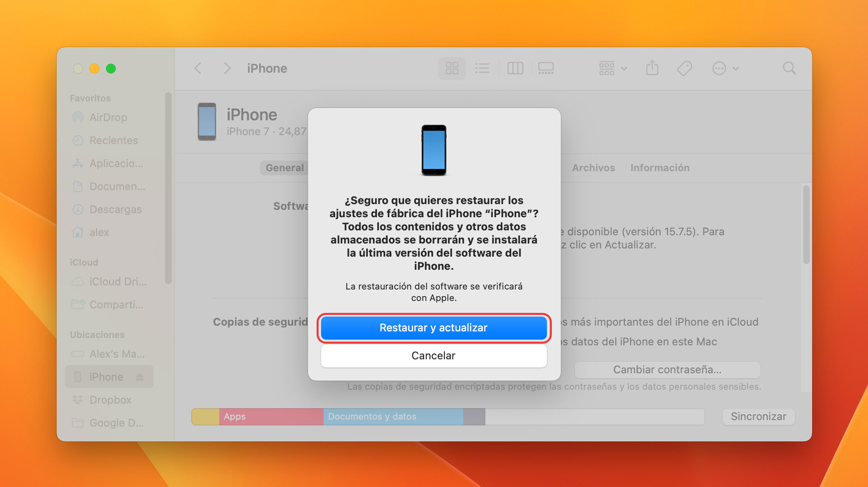This screenshot has height=487, width=868.
Task: Select the Archivos tab
Action: (x=594, y=168)
